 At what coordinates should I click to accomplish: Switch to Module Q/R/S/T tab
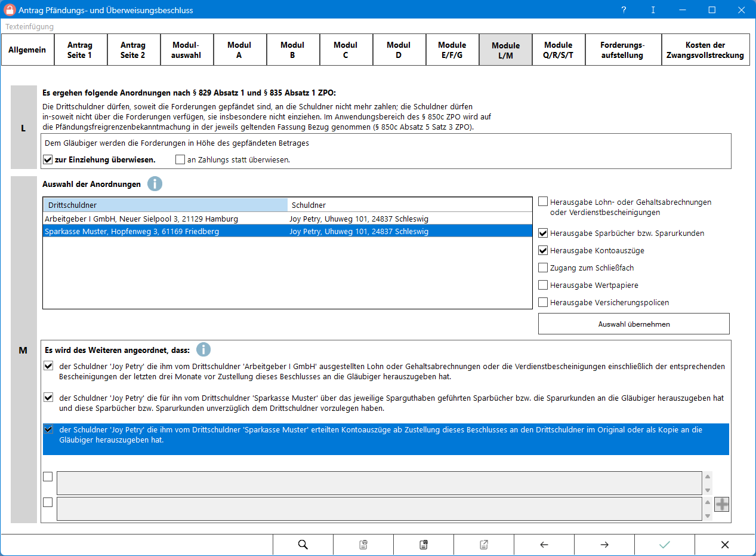click(x=558, y=50)
